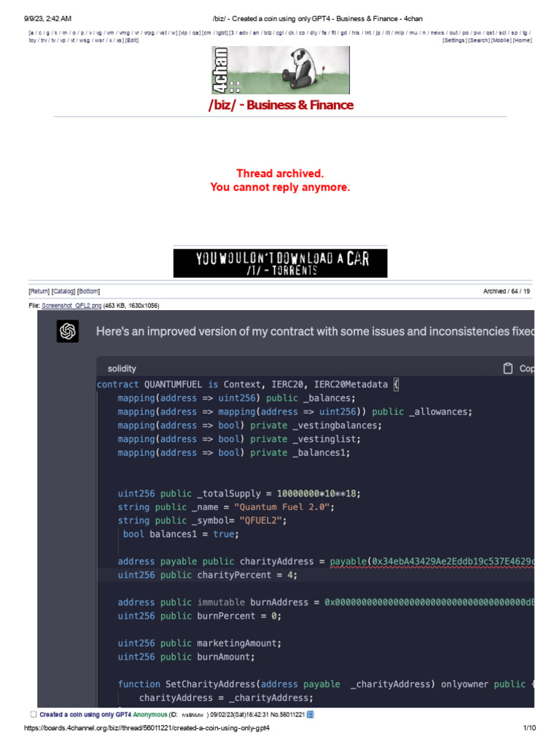Viewport: 560px width, 747px height.
Task: Click the [Return] link
Action: coord(39,291)
